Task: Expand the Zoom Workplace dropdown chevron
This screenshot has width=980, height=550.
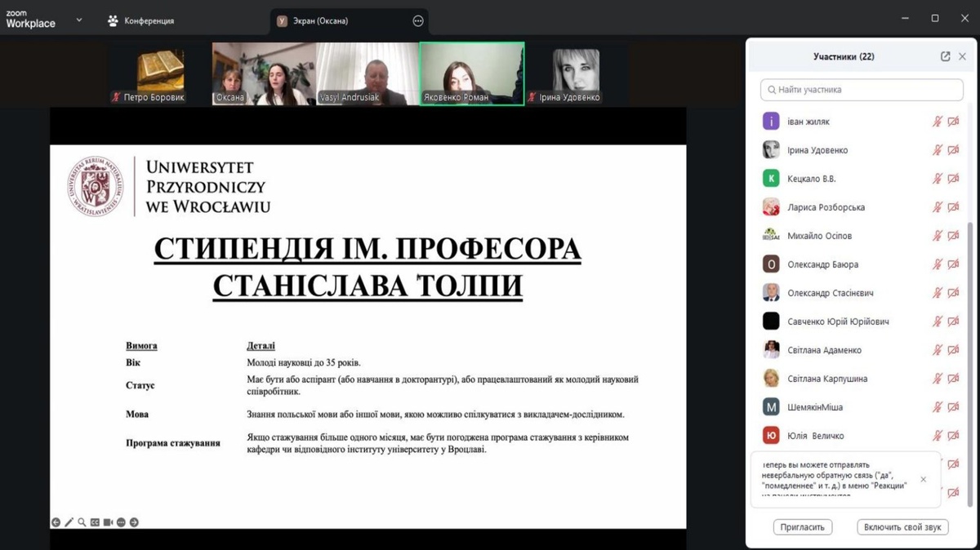Action: 79,20
